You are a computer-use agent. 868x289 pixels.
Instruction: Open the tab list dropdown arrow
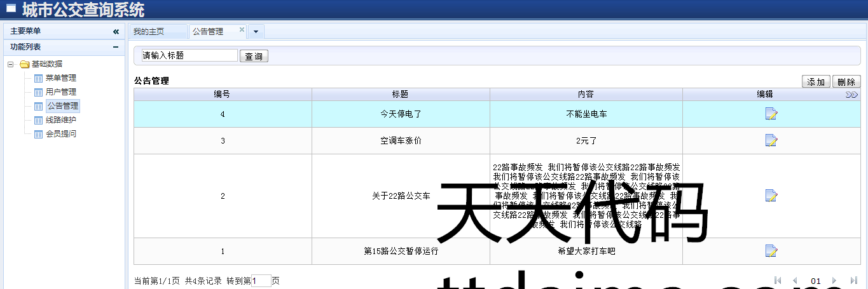(256, 31)
